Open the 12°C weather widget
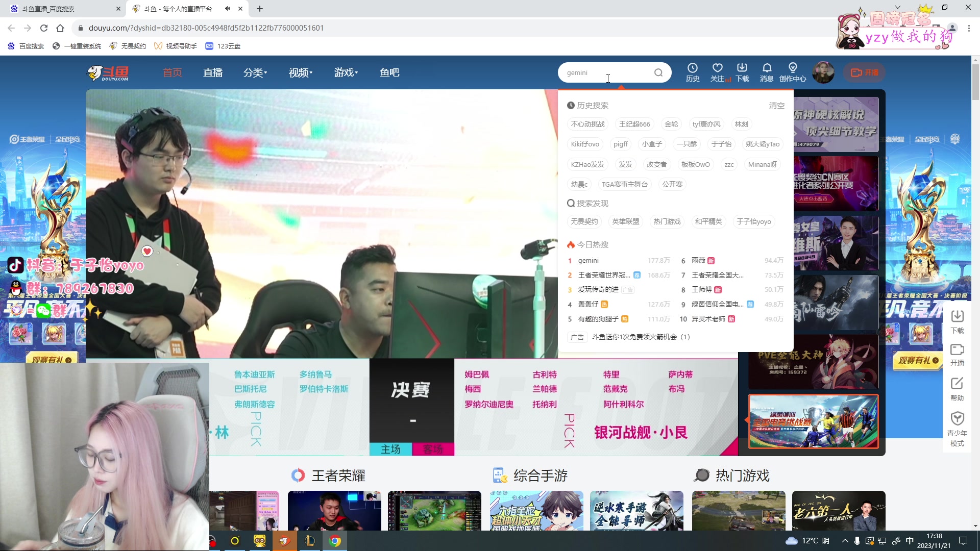This screenshot has width=980, height=551. 807,541
